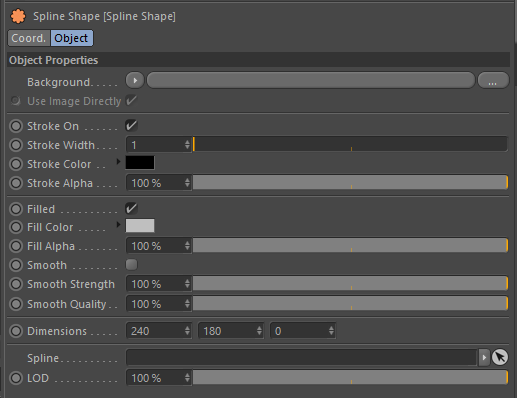Click the first Dimensions field showing 240
This screenshot has height=398, width=517.
click(x=159, y=331)
